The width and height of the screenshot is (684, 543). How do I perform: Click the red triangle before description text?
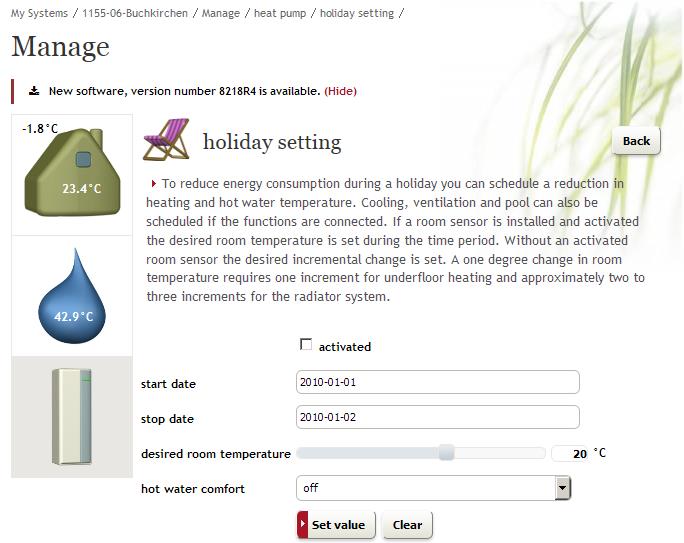(154, 184)
